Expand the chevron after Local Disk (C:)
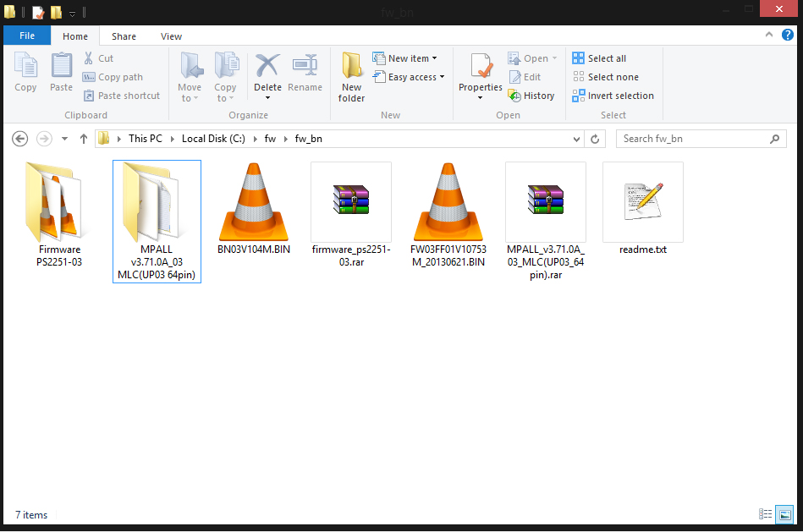Viewport: 803px width, 532px height. click(x=255, y=139)
